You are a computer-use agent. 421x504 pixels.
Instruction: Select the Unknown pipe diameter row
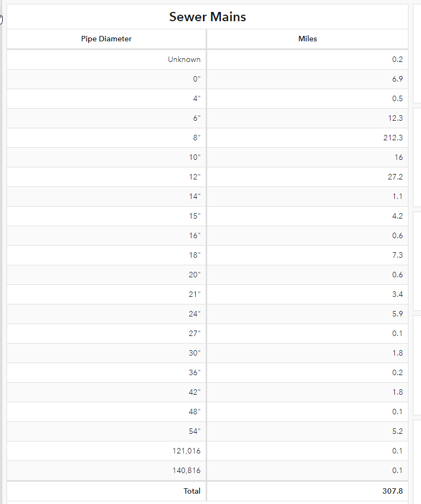pyautogui.click(x=184, y=60)
